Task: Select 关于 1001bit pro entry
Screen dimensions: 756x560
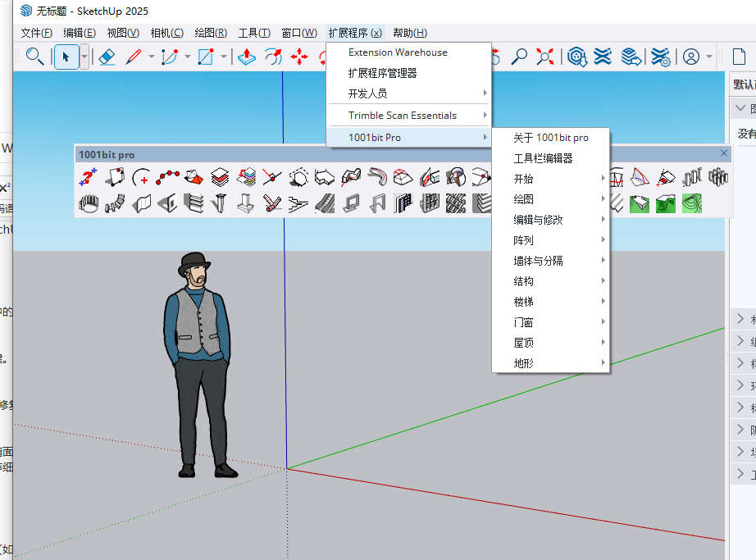Action: 551,138
